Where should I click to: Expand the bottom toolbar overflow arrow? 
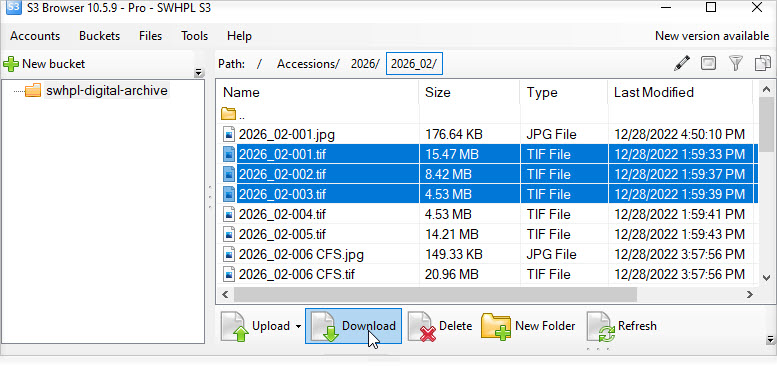coord(771,340)
